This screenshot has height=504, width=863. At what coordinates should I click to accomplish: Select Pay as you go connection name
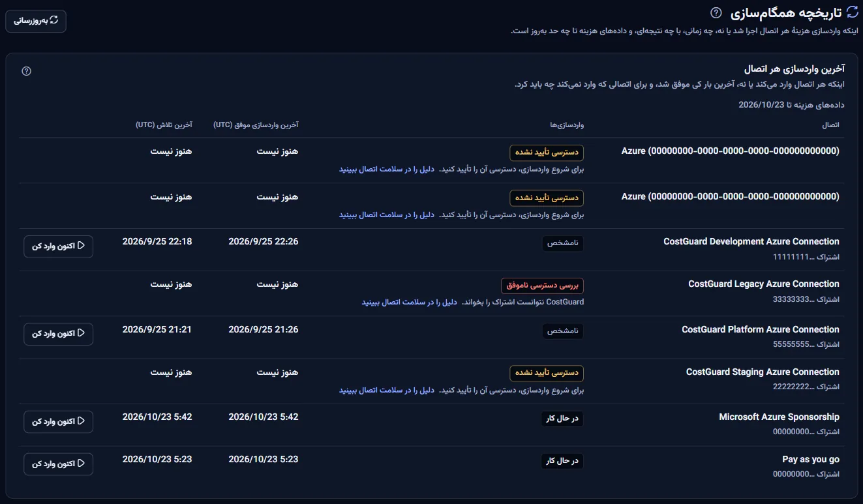click(x=811, y=460)
